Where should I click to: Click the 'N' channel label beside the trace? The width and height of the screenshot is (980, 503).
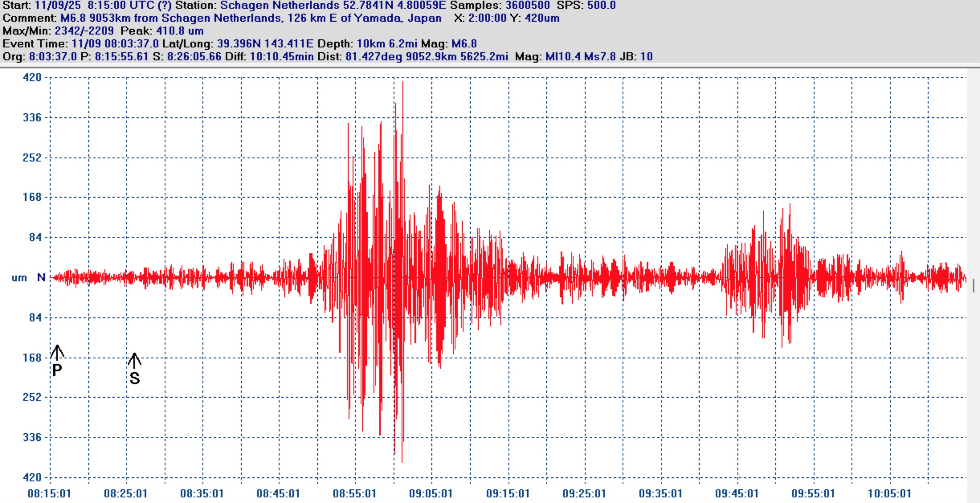41,278
